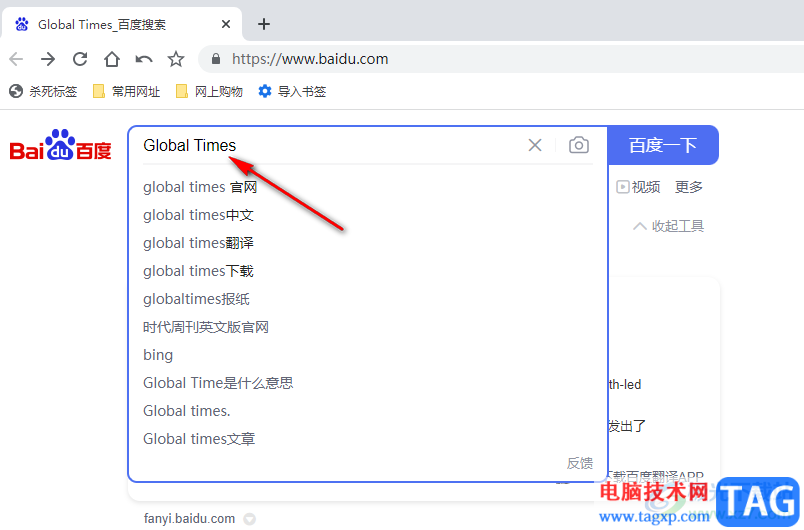Open the 网上购物 bookmarks folder

pos(209,91)
